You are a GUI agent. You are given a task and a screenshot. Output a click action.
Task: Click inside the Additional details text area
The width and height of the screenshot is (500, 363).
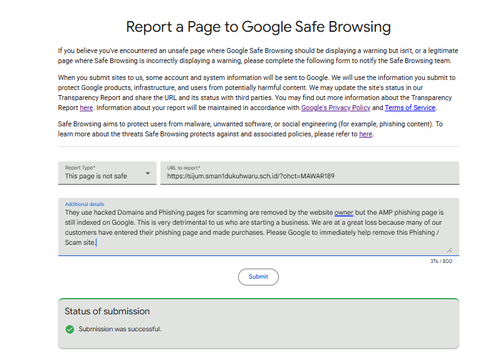tap(258, 227)
